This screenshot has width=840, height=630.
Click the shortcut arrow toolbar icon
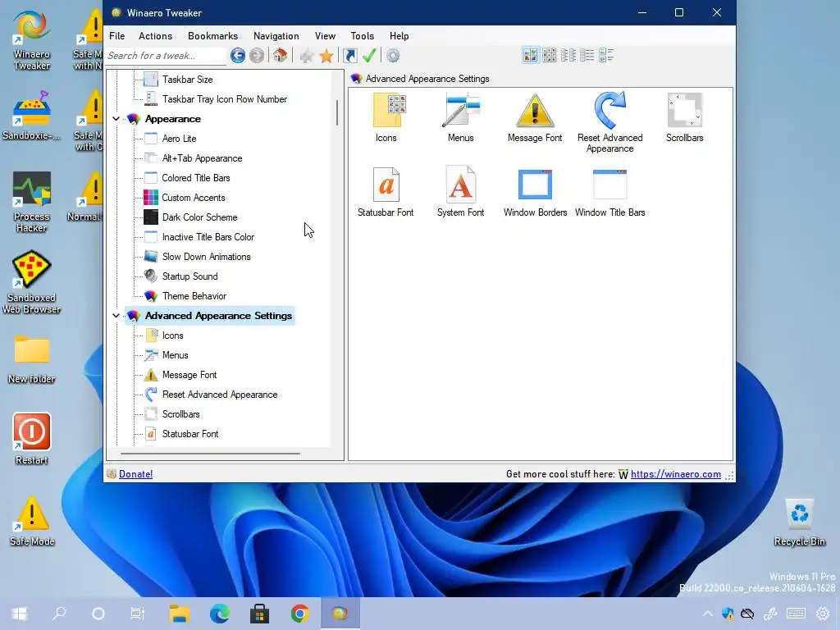349,56
